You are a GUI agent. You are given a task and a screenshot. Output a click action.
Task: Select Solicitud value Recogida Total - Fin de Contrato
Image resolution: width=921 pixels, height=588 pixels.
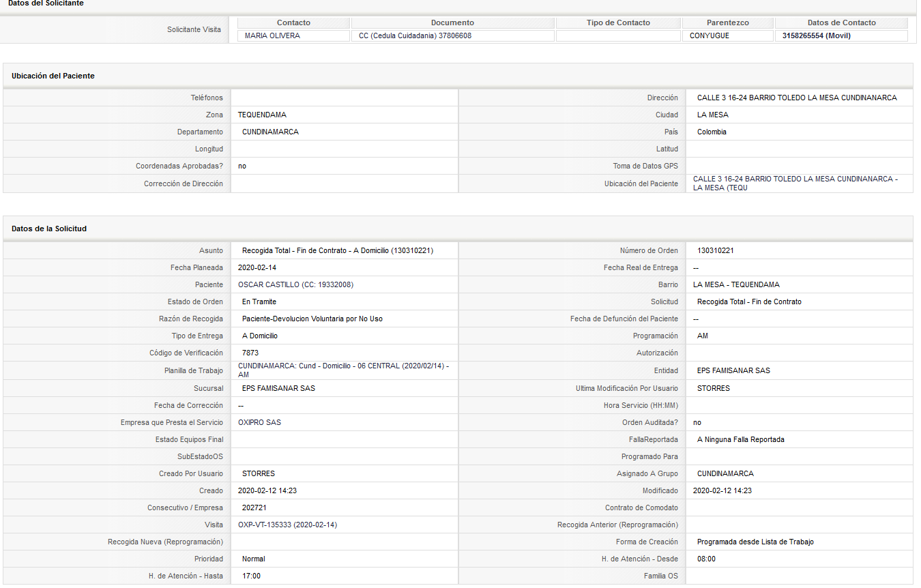pos(749,302)
